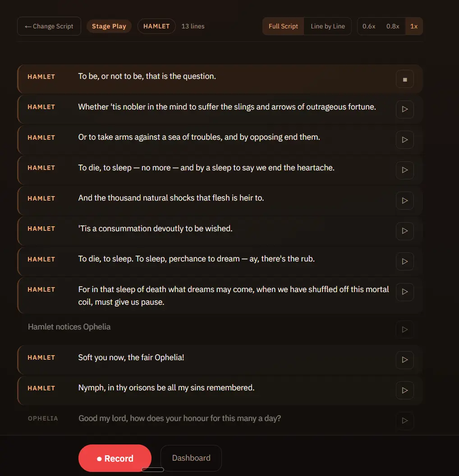Stop playback of 'To be, or not to be' line
459x476 pixels.
(404, 79)
